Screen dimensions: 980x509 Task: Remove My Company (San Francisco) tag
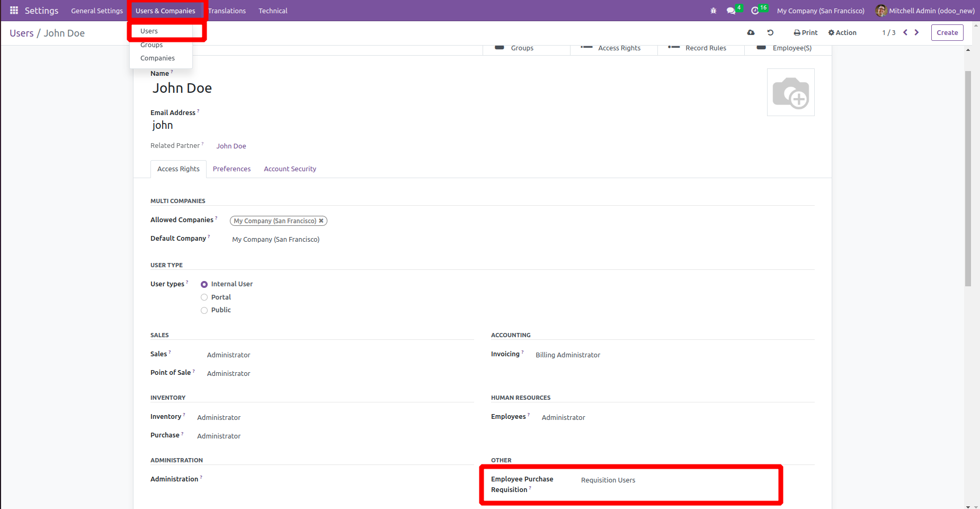(x=321, y=221)
